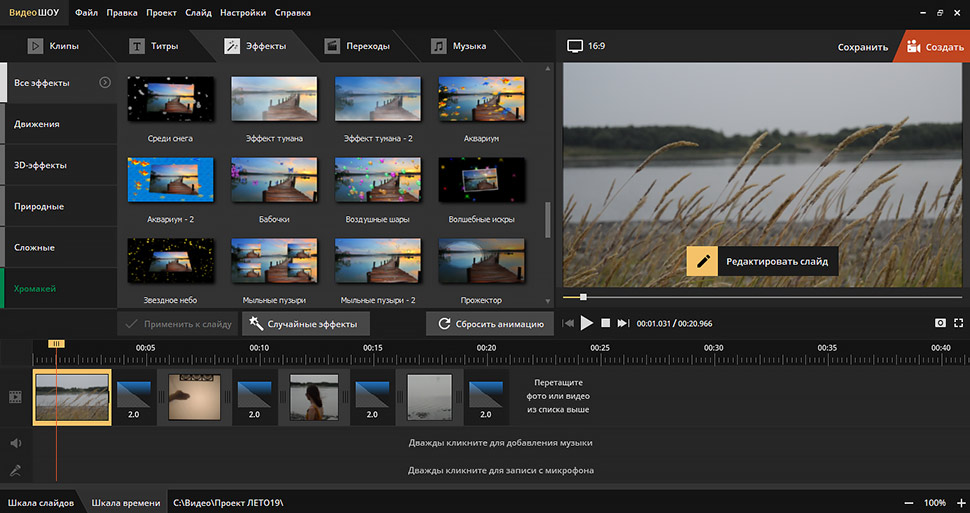Choose the Среди снега effect thumbnail
Screen dimensions: 970x513
(x=171, y=99)
